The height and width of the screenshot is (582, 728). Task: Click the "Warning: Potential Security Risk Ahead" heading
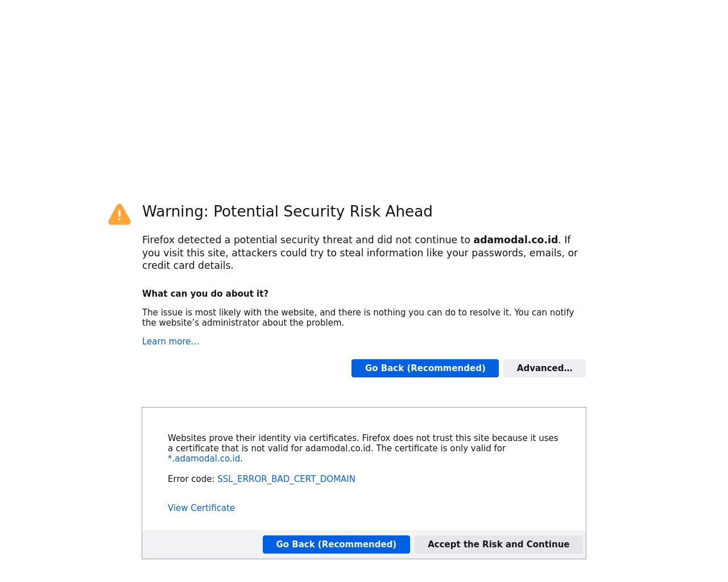point(287,211)
